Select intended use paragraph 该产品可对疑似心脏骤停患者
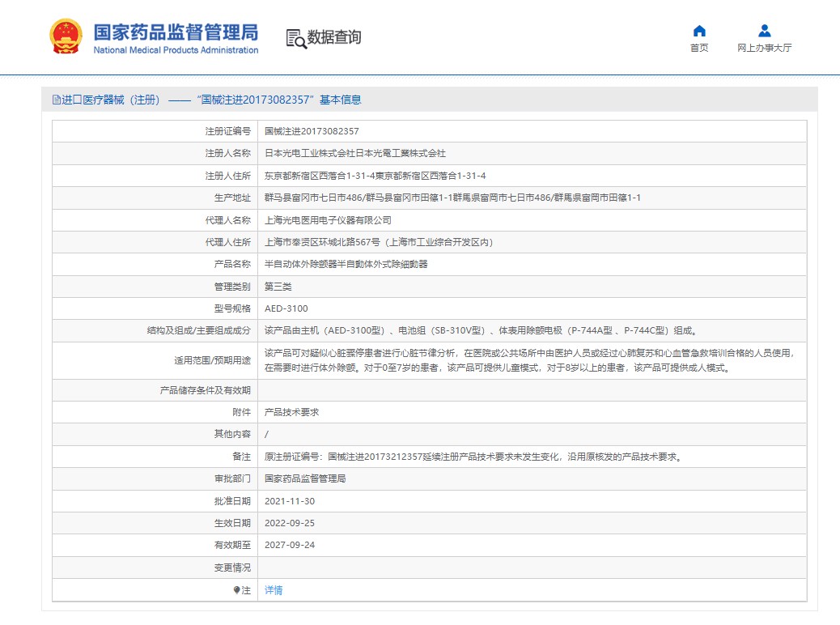The image size is (840, 625). pyautogui.click(x=529, y=361)
